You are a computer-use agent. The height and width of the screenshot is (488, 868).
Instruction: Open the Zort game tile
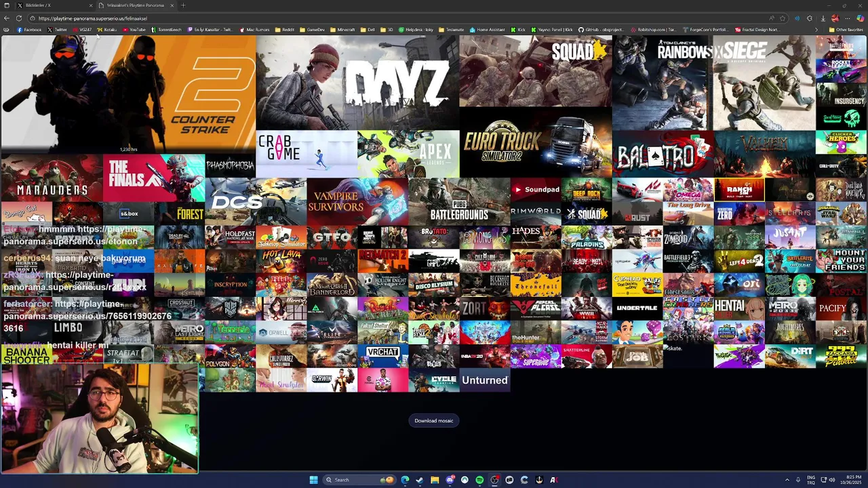click(x=485, y=308)
